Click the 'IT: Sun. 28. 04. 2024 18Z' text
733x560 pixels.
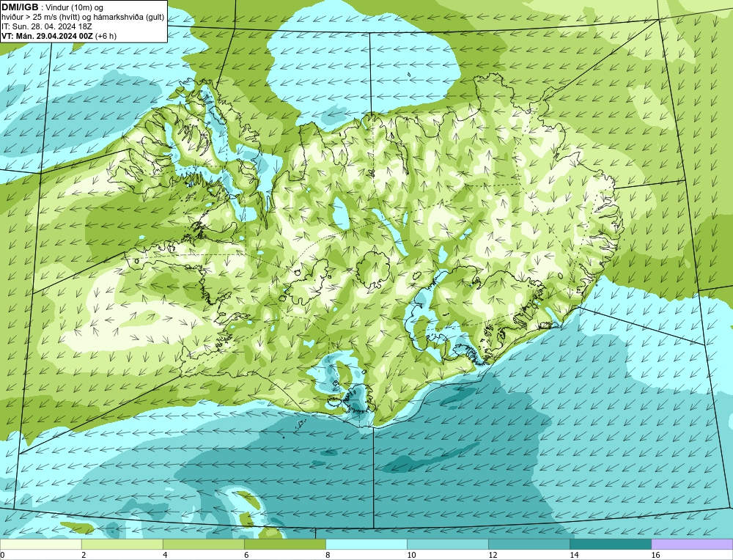tap(47, 26)
